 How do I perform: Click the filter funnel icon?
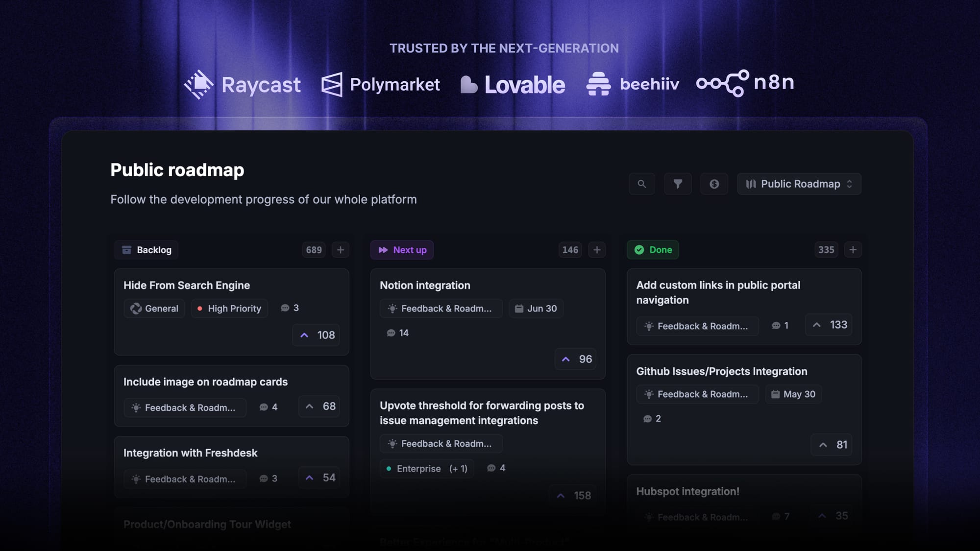pyautogui.click(x=678, y=184)
